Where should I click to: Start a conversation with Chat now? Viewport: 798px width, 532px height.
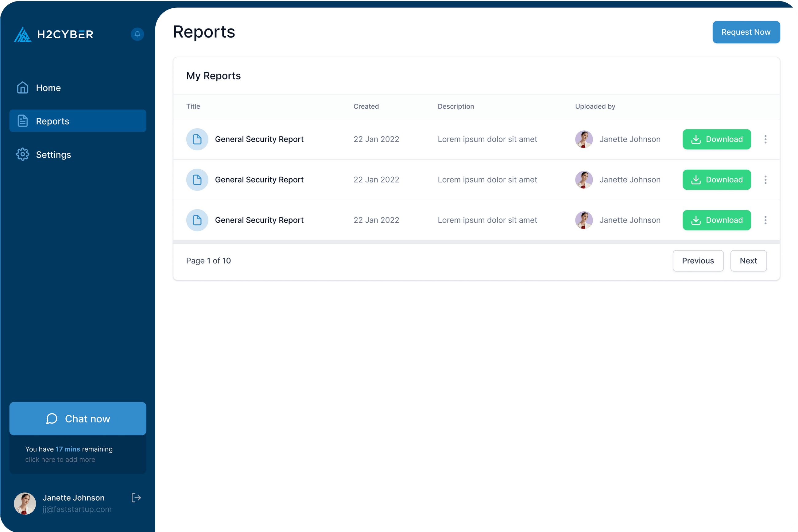(78, 419)
